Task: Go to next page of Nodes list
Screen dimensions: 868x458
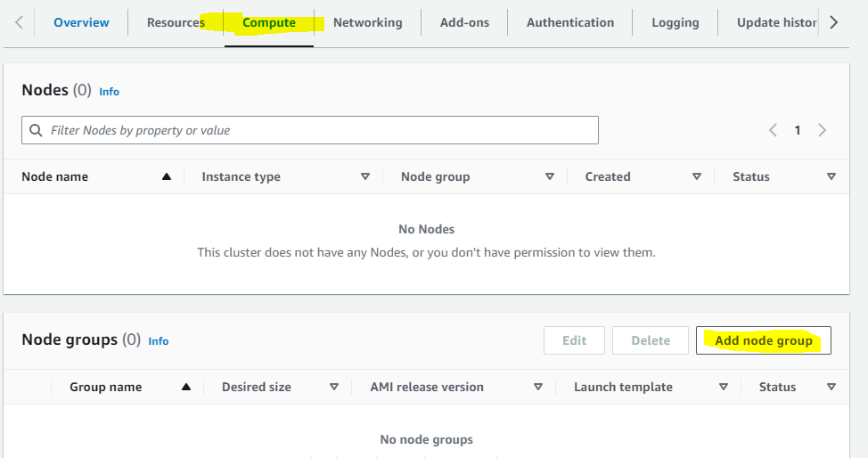Action: [x=822, y=130]
